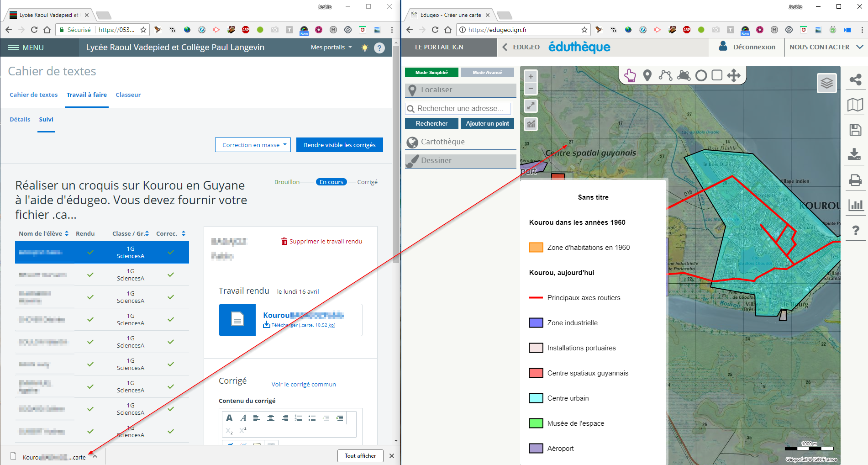Expand the Mes portails menu

point(331,48)
